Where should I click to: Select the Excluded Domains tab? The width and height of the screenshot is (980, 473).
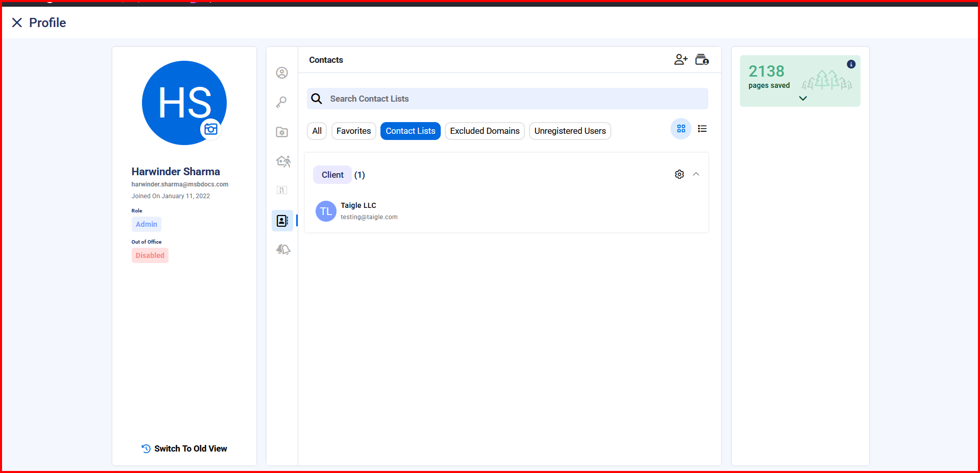coord(484,131)
